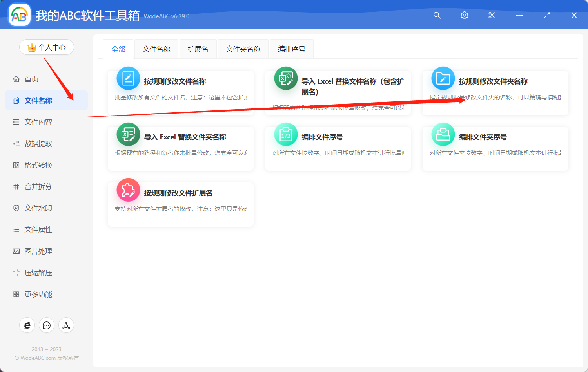This screenshot has width=588, height=372.
Task: Open the 文件夹名称 tab
Action: 243,49
